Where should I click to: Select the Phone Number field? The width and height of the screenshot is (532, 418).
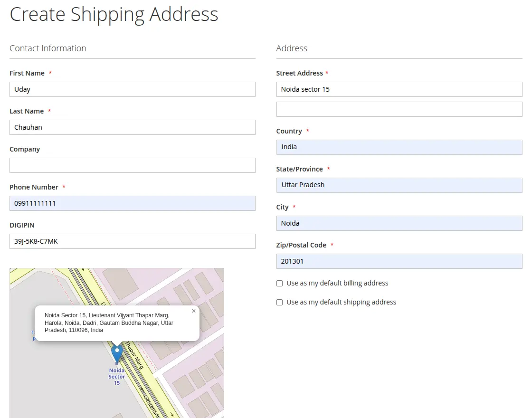(132, 203)
